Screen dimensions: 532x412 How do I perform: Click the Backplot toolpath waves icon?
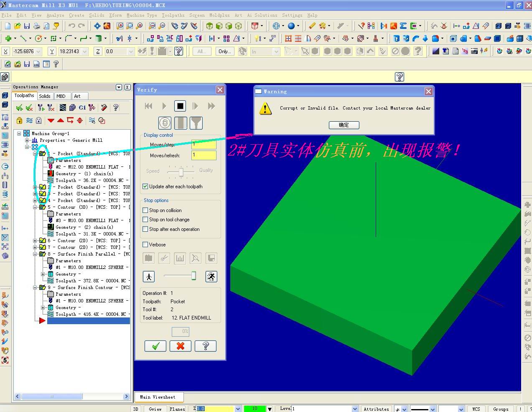point(63,108)
